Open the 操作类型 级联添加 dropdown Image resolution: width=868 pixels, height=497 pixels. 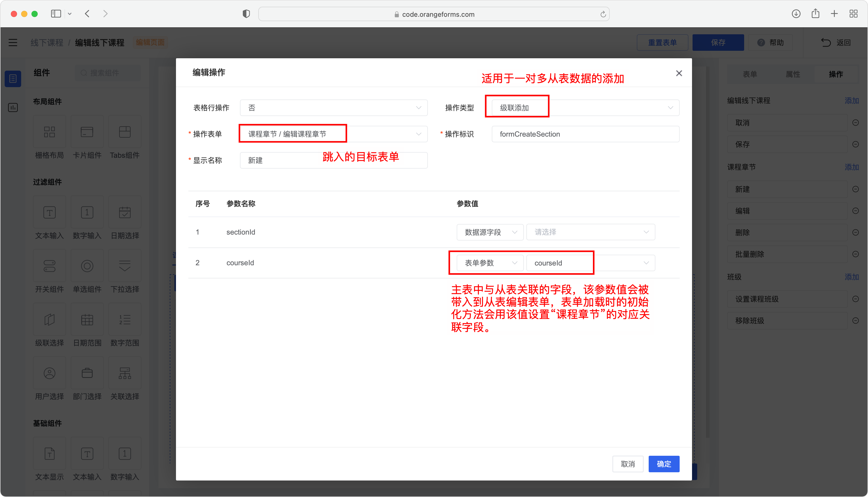pyautogui.click(x=585, y=108)
